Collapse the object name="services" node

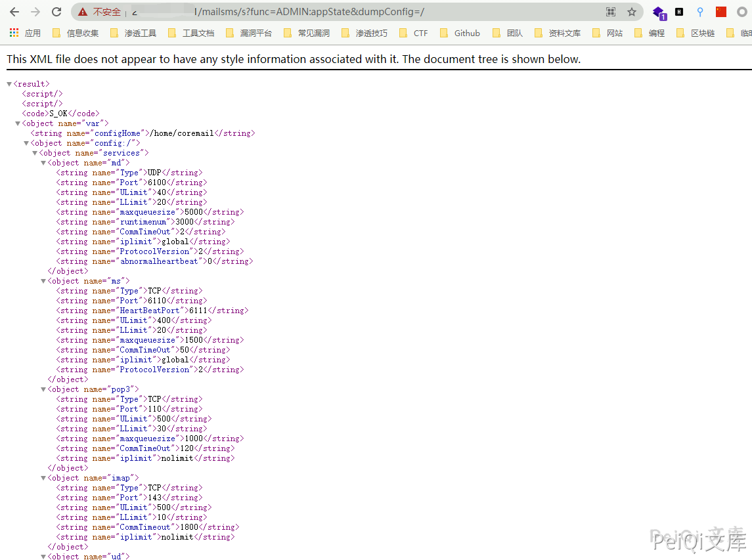pyautogui.click(x=35, y=153)
